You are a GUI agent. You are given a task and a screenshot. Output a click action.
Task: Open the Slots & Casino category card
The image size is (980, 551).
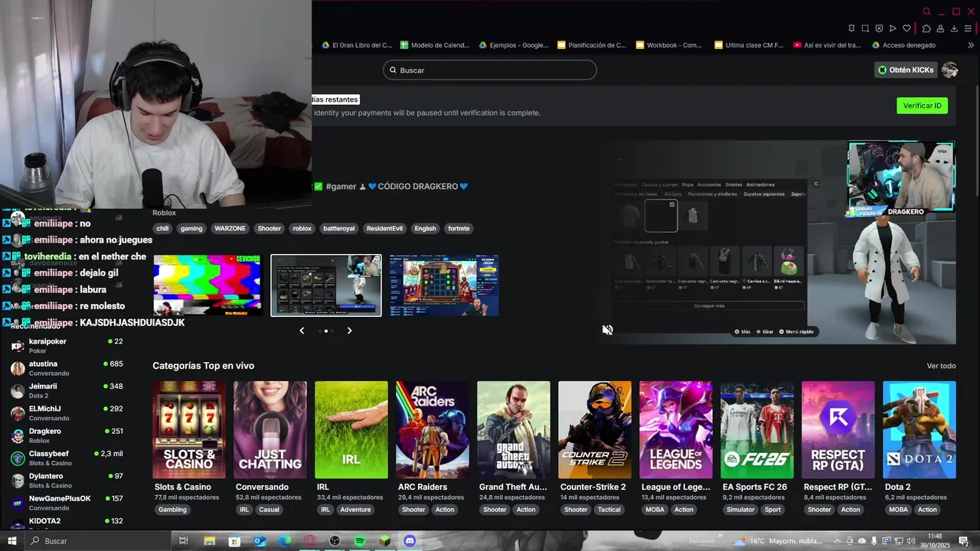[189, 430]
